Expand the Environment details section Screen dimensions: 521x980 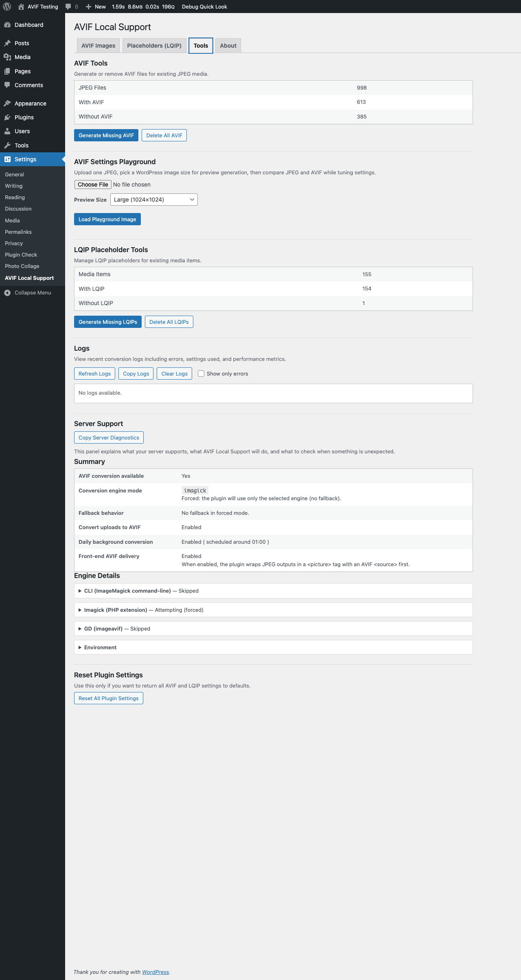click(x=100, y=647)
